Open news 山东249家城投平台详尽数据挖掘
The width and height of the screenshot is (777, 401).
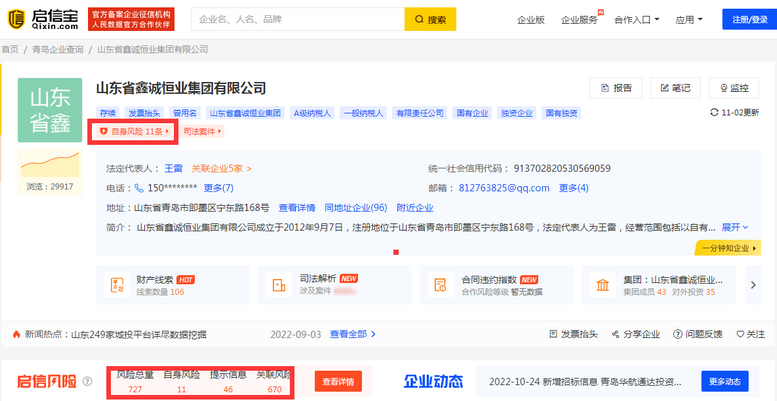138,335
